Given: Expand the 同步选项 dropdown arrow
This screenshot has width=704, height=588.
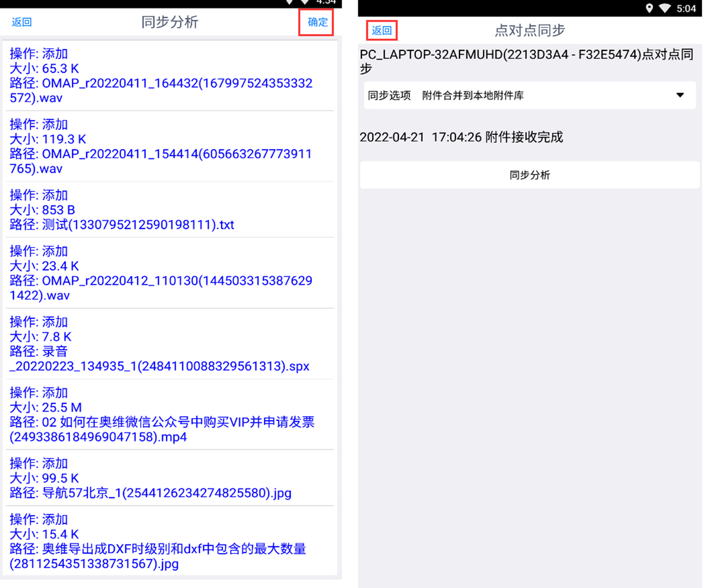Looking at the screenshot, I should coord(680,95).
